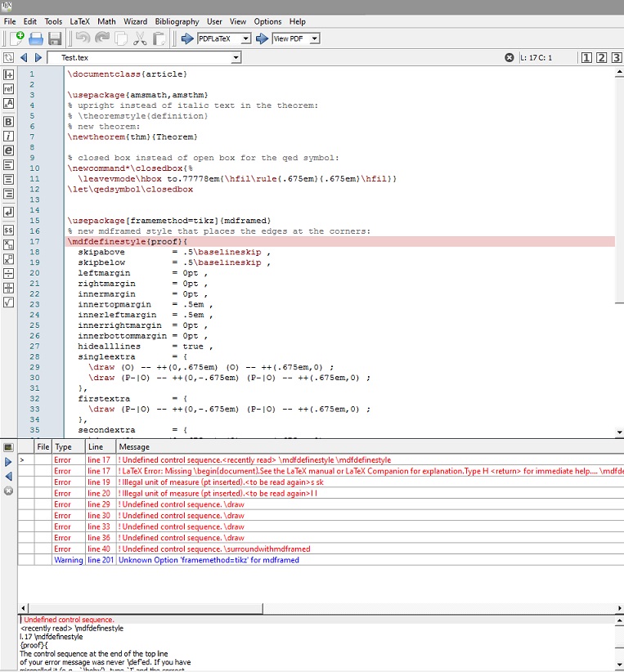The height and width of the screenshot is (672, 624).
Task: Open a file with the folder icon
Action: click(x=36, y=39)
